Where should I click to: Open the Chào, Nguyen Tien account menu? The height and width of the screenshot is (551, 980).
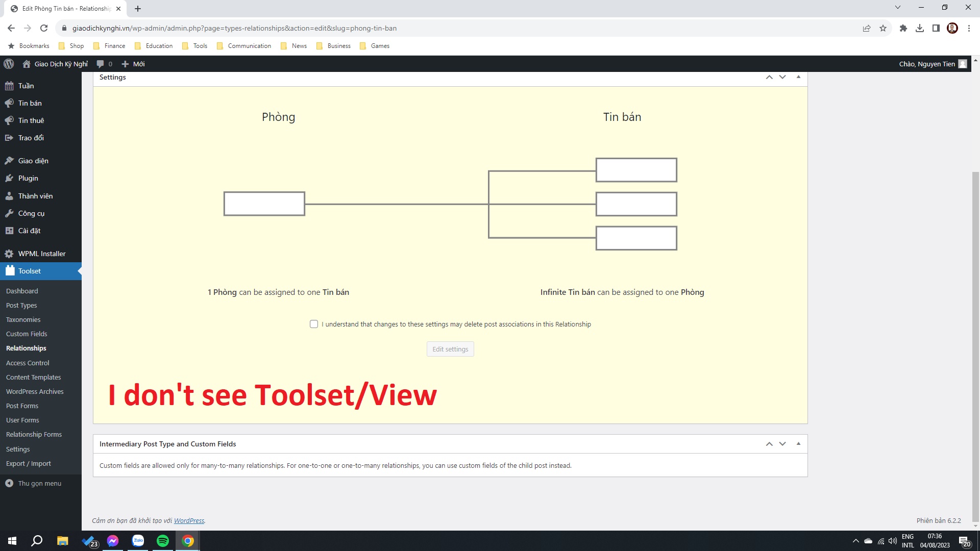point(933,64)
